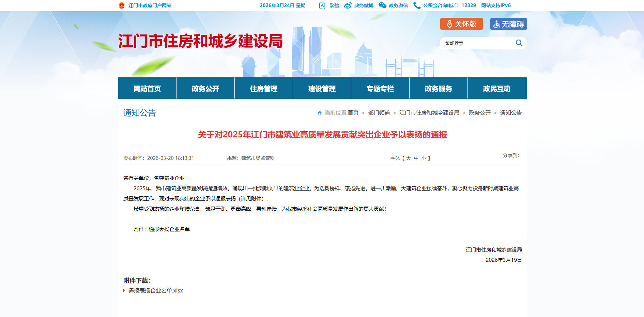Image resolution: width=644 pixels, height=317 pixels.
Task: Go to 网站首页 in the nav bar
Action: [147, 89]
